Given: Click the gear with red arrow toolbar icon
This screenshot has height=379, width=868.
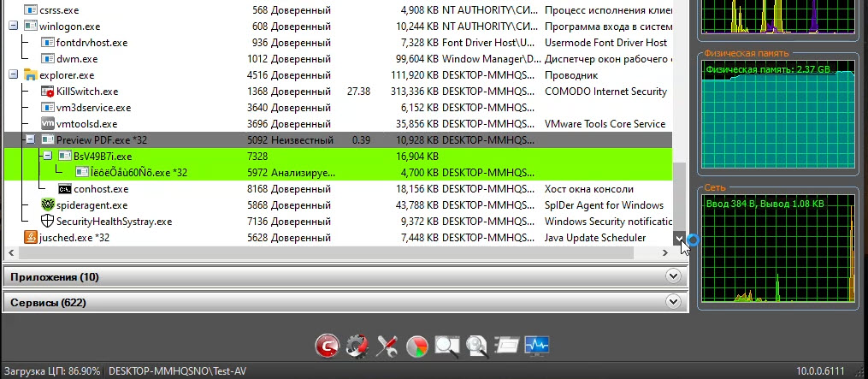Looking at the screenshot, I should click(357, 346).
